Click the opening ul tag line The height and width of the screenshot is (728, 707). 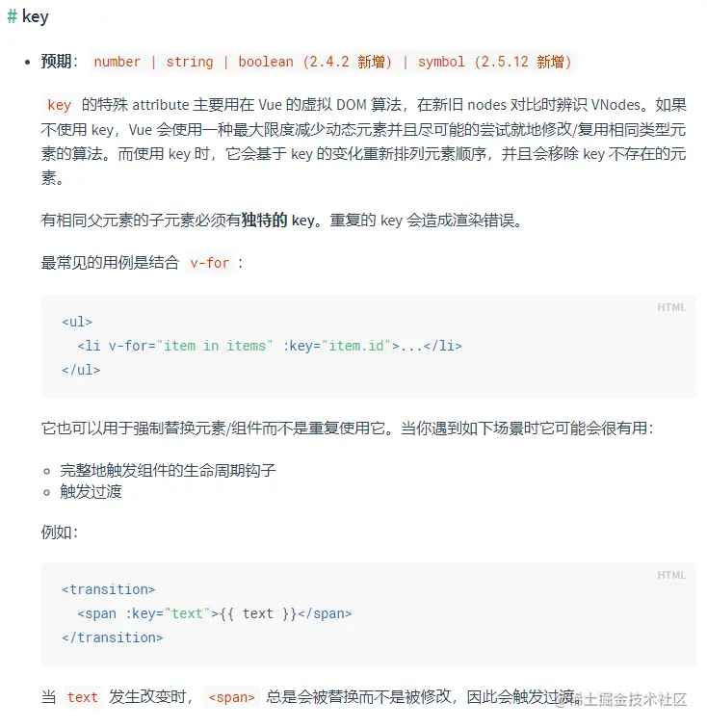pyautogui.click(x=77, y=322)
